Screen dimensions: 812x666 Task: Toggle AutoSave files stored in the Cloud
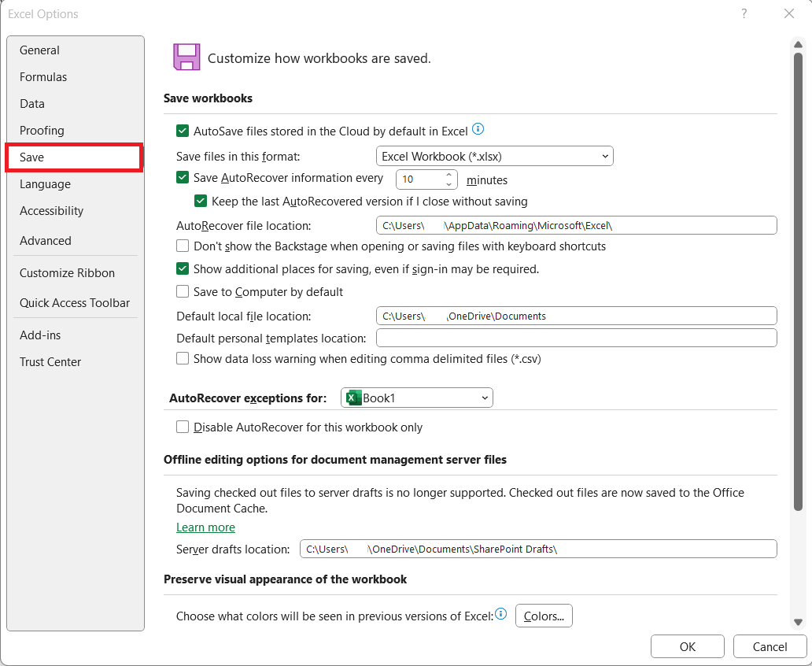point(183,131)
